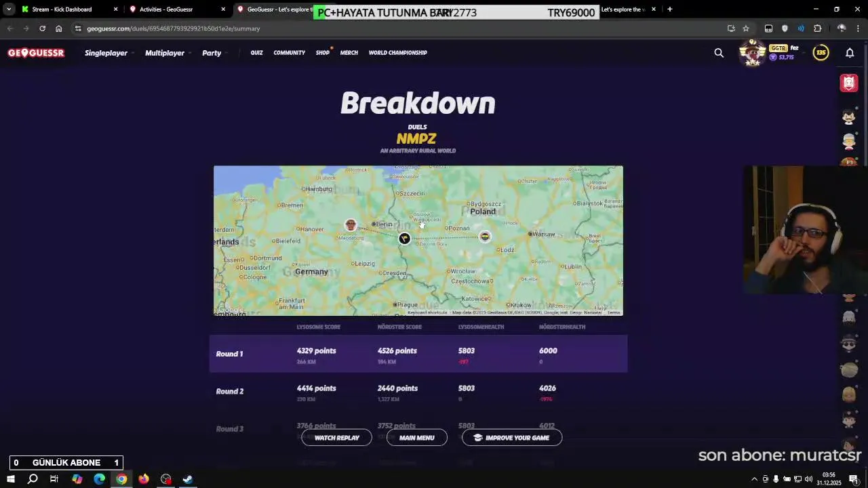868x488 pixels.
Task: Open Task View on taskbar
Action: (54, 479)
